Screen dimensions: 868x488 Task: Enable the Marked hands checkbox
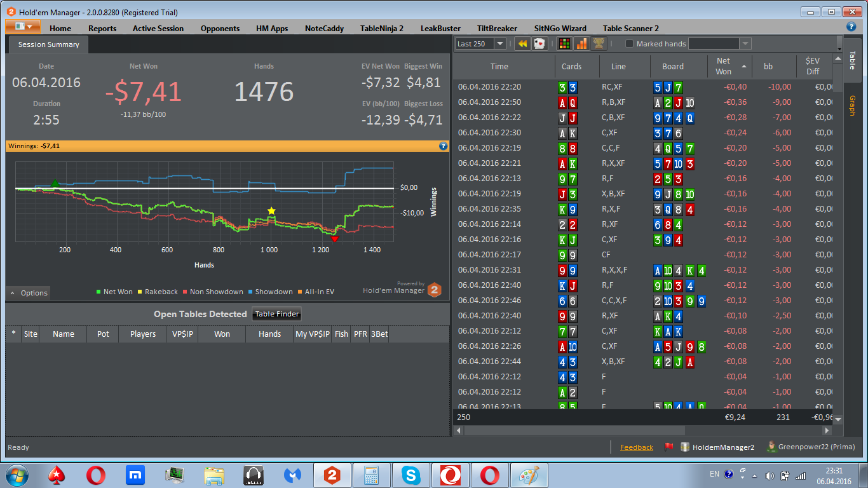[630, 44]
